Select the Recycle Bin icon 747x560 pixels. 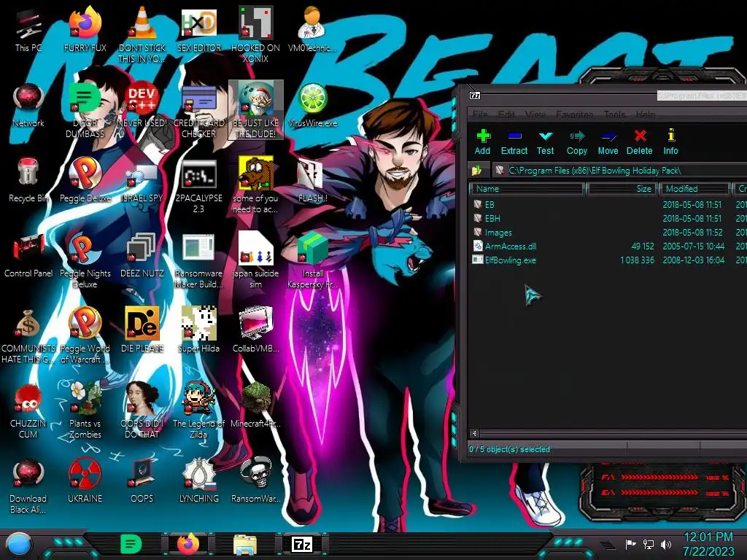[28, 180]
